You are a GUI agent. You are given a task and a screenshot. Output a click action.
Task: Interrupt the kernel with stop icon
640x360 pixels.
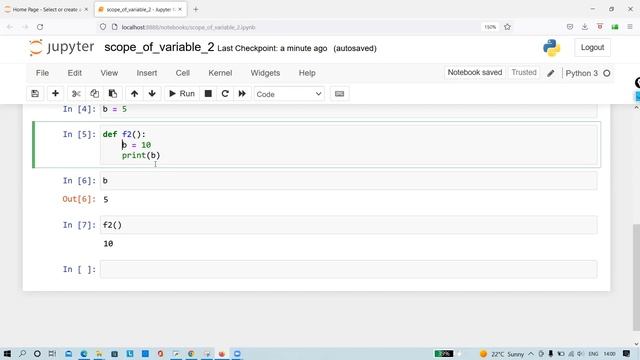[x=208, y=94]
